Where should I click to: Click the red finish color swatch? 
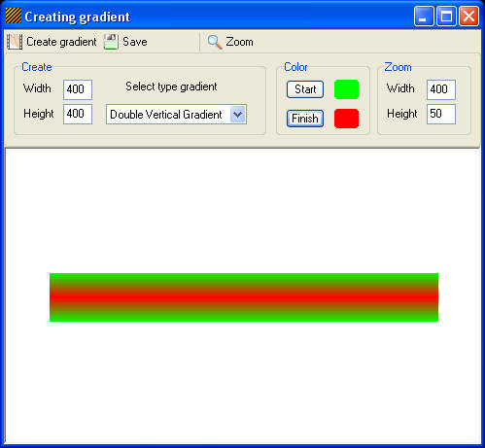346,119
